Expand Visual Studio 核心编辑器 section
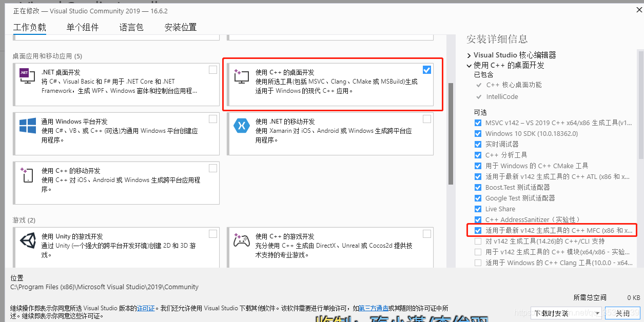The width and height of the screenshot is (644, 322). 469,55
